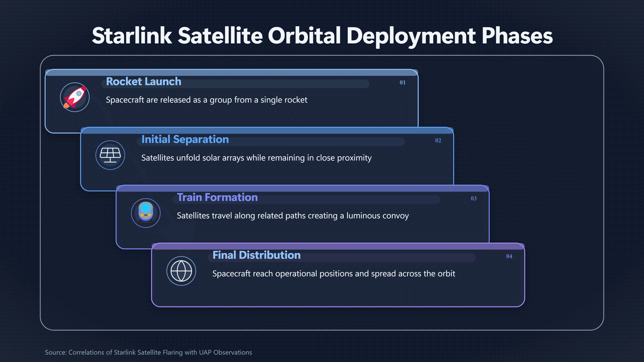The height and width of the screenshot is (362, 644).
Task: Click the step number '04'
Action: pos(509,256)
